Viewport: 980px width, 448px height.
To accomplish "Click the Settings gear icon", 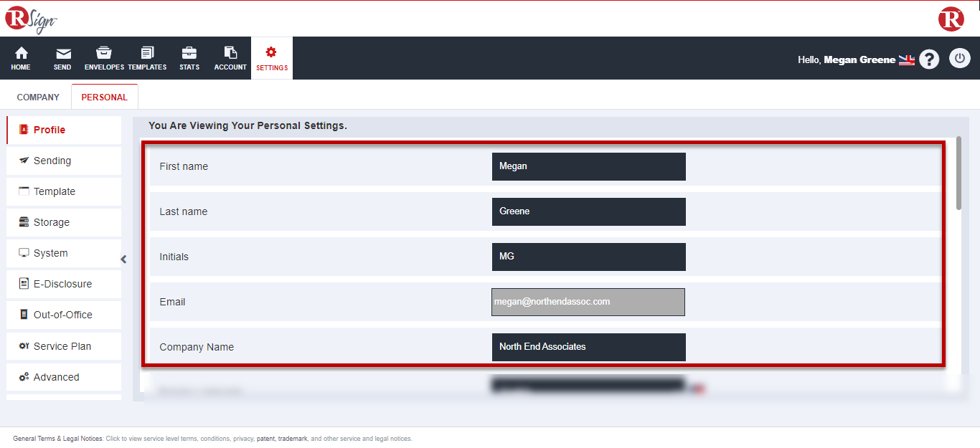I will click(x=271, y=52).
